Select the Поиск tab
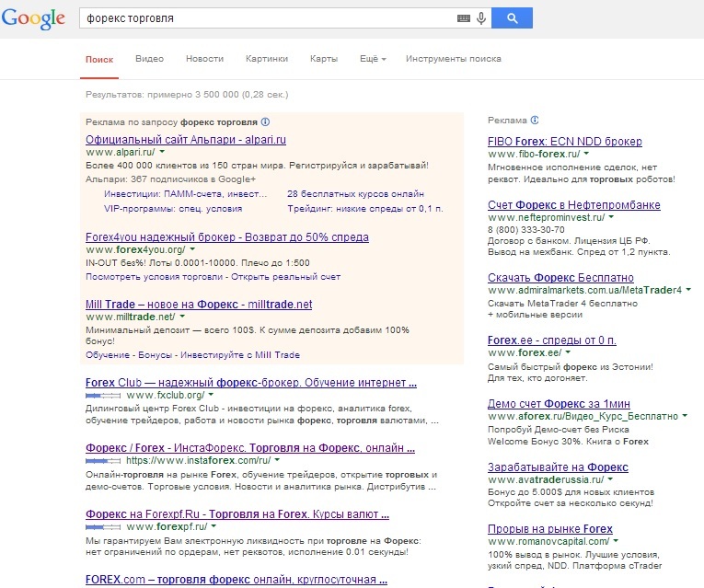This screenshot has height=588, width=704. [x=99, y=59]
